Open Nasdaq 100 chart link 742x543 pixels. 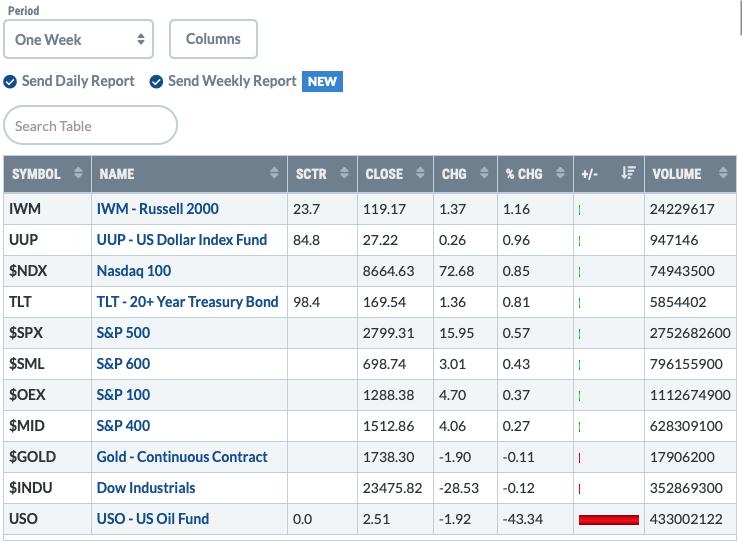134,271
